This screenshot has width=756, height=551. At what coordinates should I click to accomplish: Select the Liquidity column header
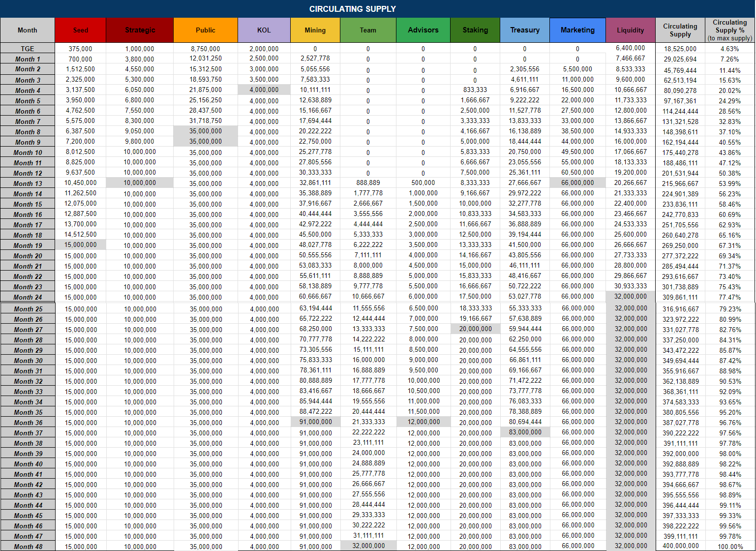[x=631, y=30]
